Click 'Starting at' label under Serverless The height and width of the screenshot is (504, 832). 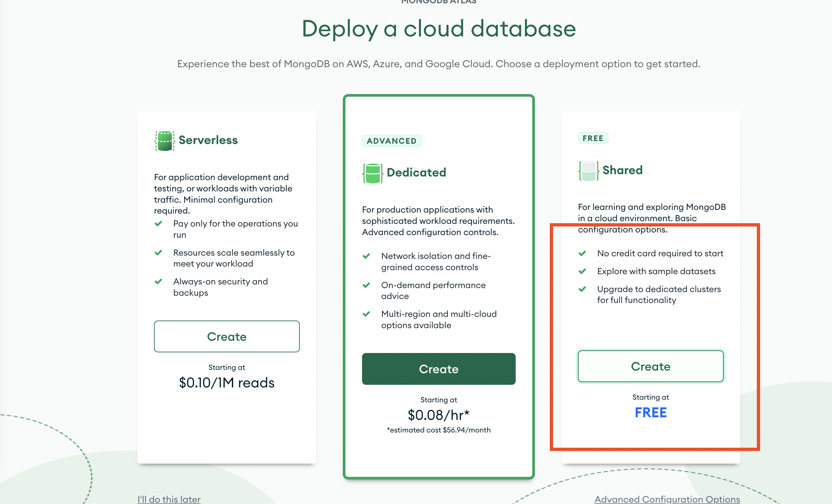pos(227,367)
